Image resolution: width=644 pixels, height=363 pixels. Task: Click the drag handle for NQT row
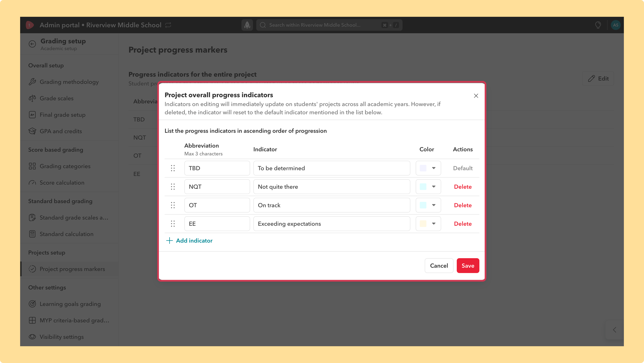pos(173,187)
